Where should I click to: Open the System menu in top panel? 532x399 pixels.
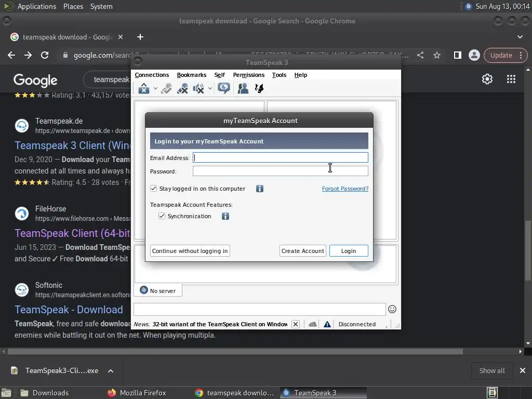(101, 6)
